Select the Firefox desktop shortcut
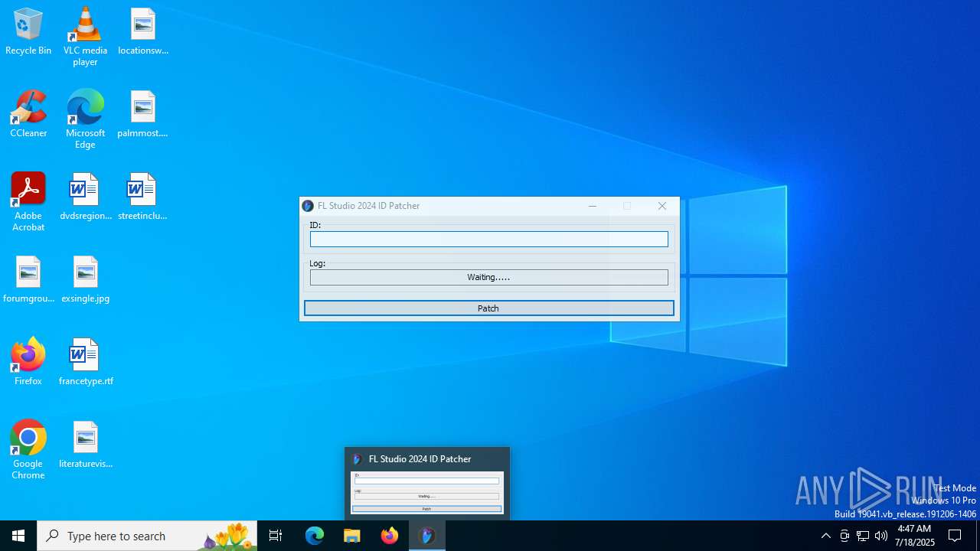 click(28, 363)
